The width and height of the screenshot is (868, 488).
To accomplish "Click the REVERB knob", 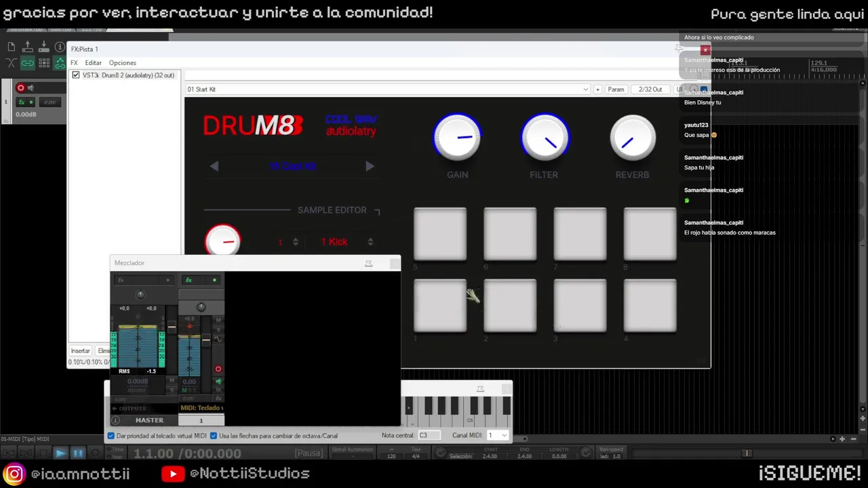I will coord(632,138).
